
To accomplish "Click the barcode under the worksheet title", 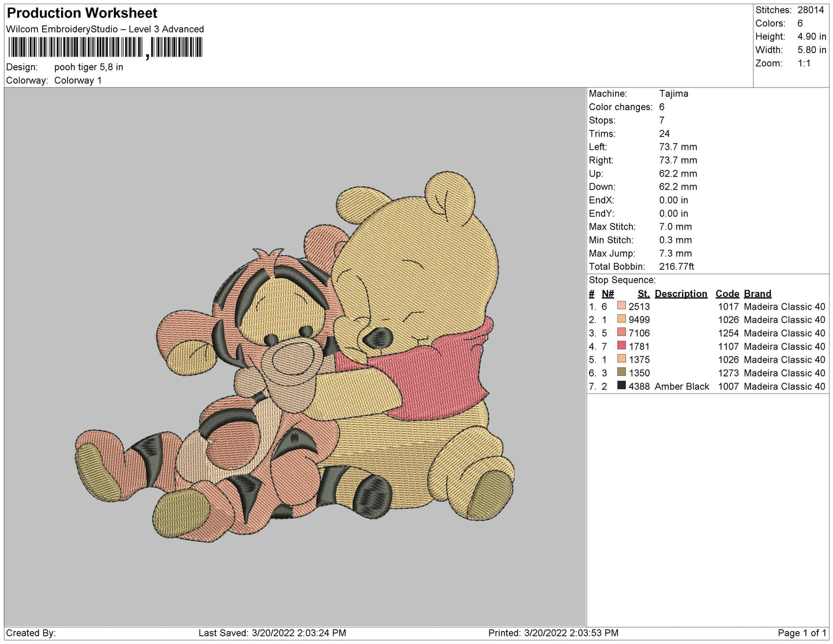I will click(x=105, y=47).
